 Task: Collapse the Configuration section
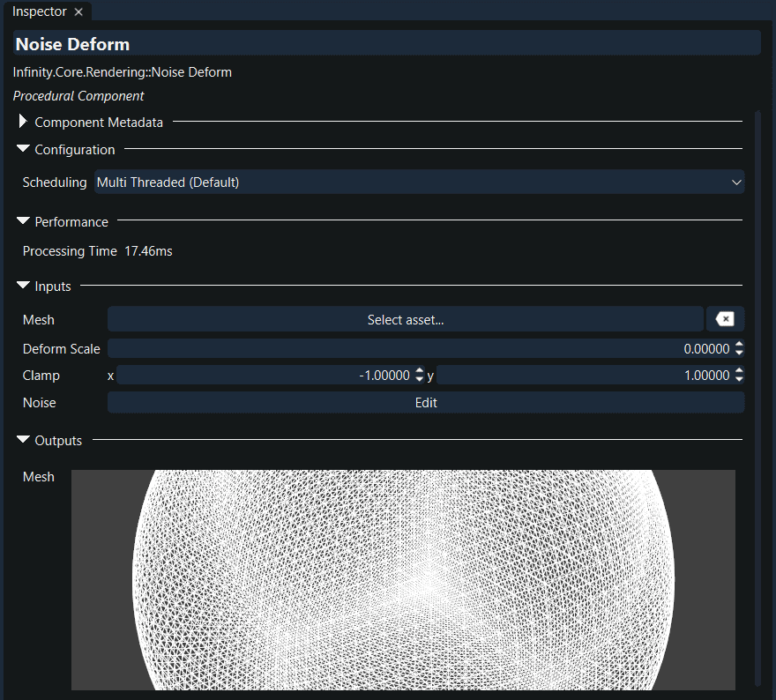22,149
